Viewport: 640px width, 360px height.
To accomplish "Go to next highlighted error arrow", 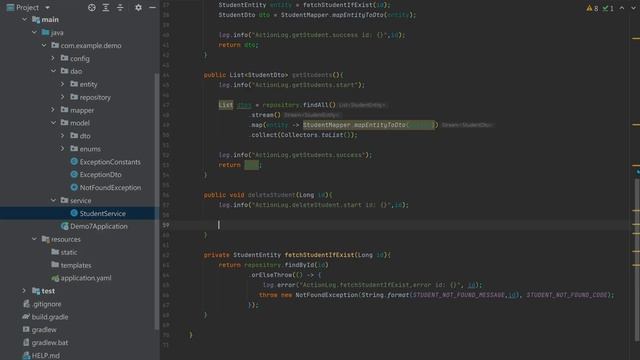I will [x=633, y=8].
